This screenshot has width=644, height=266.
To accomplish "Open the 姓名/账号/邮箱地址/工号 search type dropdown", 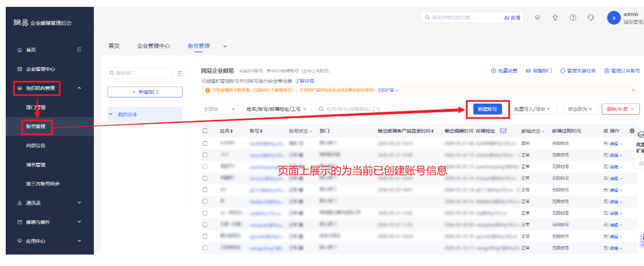I will [277, 109].
